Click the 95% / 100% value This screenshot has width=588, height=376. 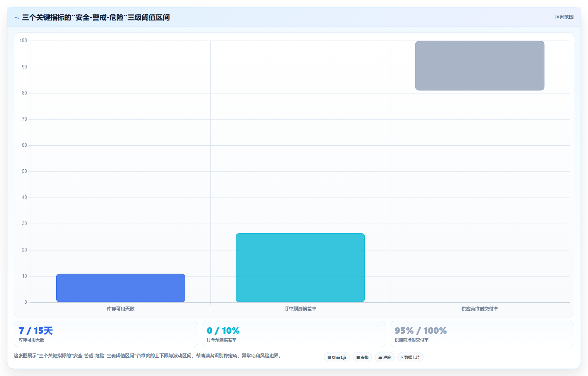[421, 330]
